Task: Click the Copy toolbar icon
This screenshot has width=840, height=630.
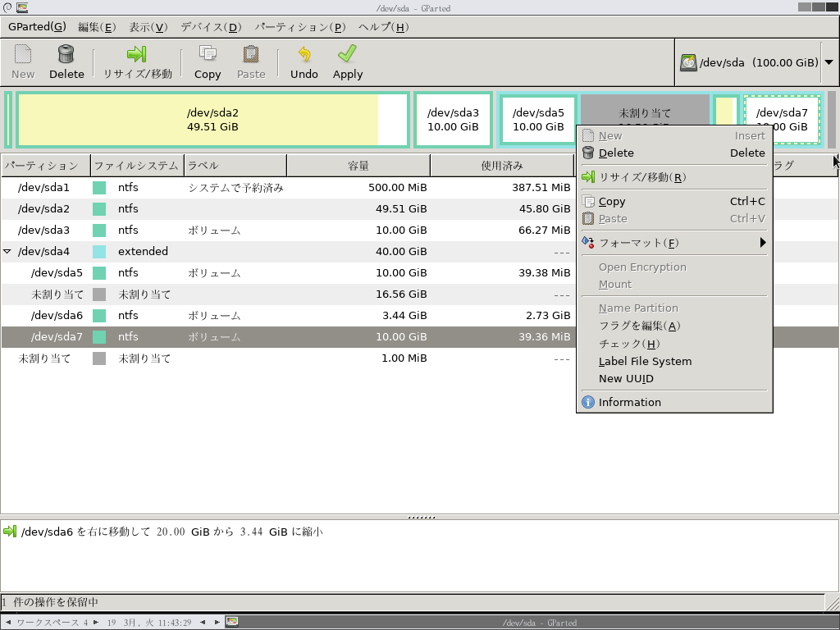Action: coord(208,54)
